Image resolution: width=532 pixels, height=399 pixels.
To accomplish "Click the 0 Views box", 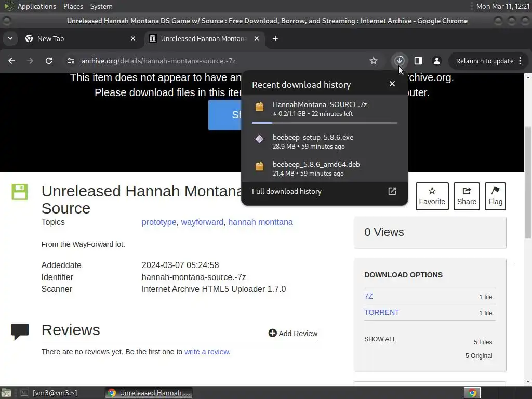I will (430, 232).
